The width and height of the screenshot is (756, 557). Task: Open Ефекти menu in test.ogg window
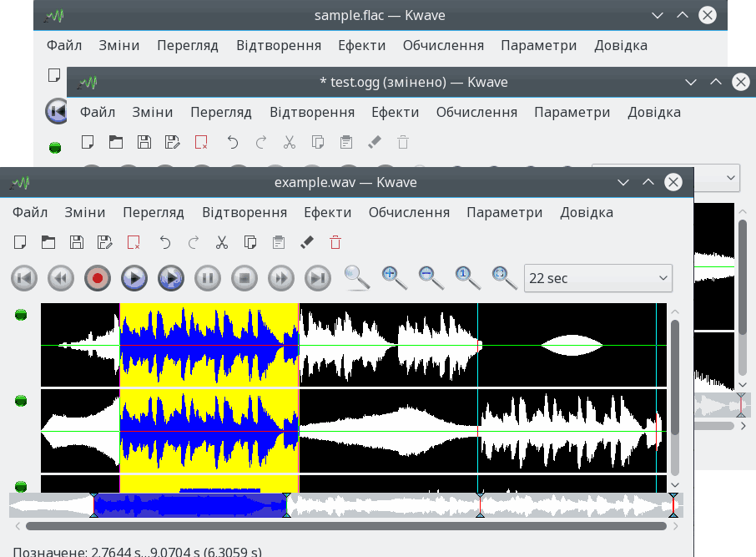point(395,112)
